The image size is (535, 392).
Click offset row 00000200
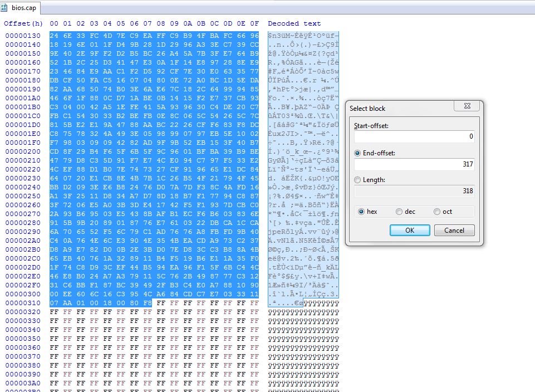[23, 151]
